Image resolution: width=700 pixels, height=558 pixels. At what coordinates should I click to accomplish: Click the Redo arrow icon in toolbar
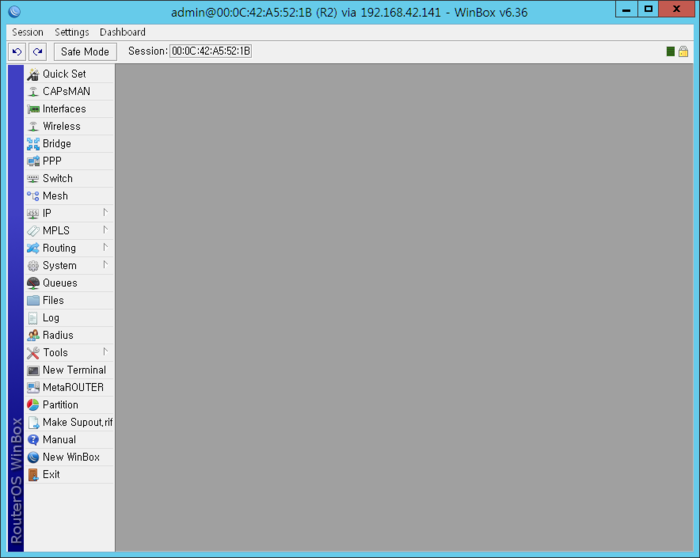37,51
